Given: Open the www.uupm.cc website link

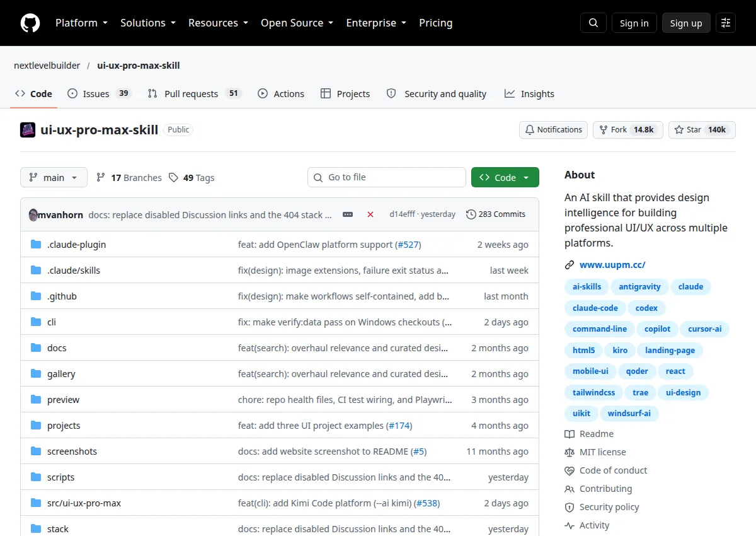Looking at the screenshot, I should pos(612,265).
